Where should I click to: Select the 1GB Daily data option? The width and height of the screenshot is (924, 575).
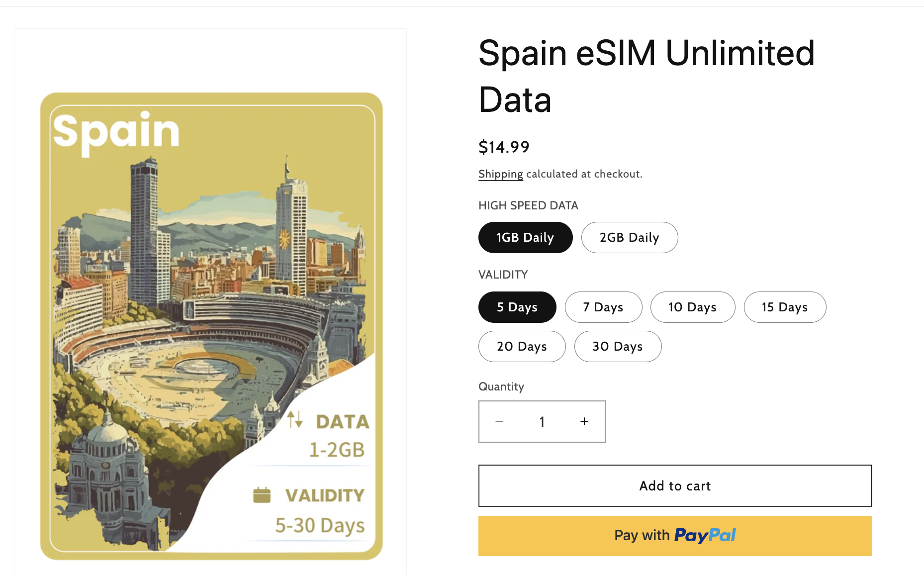click(x=525, y=238)
